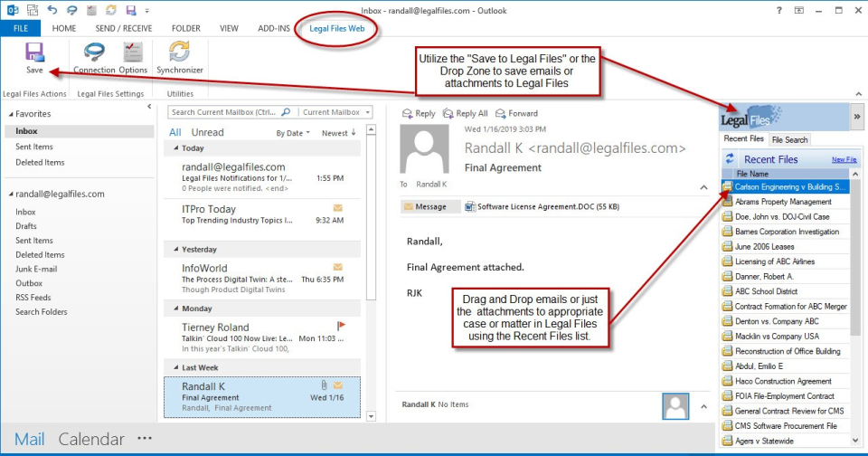Switch to Mail view

[x=29, y=440]
